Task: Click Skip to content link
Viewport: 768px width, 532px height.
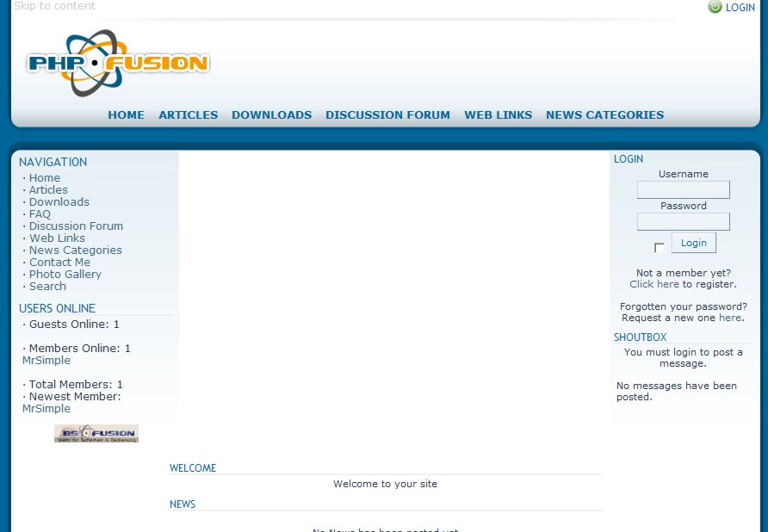Action: [54, 6]
